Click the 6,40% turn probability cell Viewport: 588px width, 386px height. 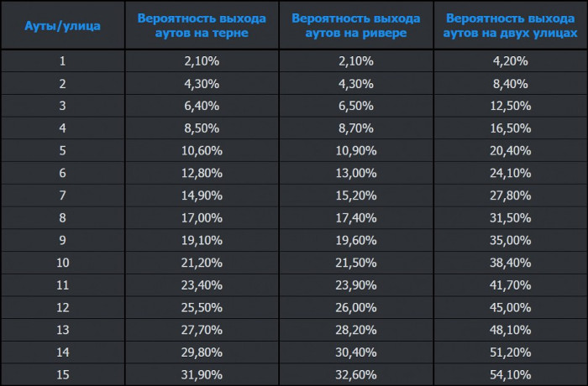pos(201,104)
